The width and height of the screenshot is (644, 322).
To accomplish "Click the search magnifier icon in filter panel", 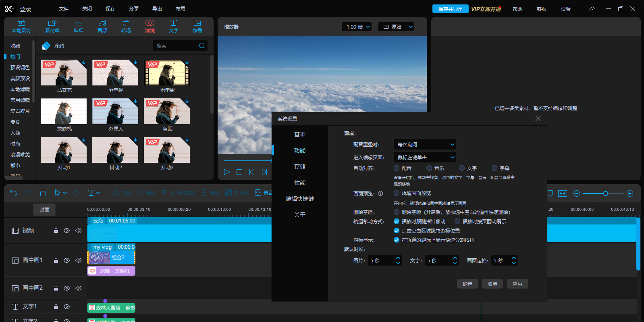I will [x=202, y=46].
